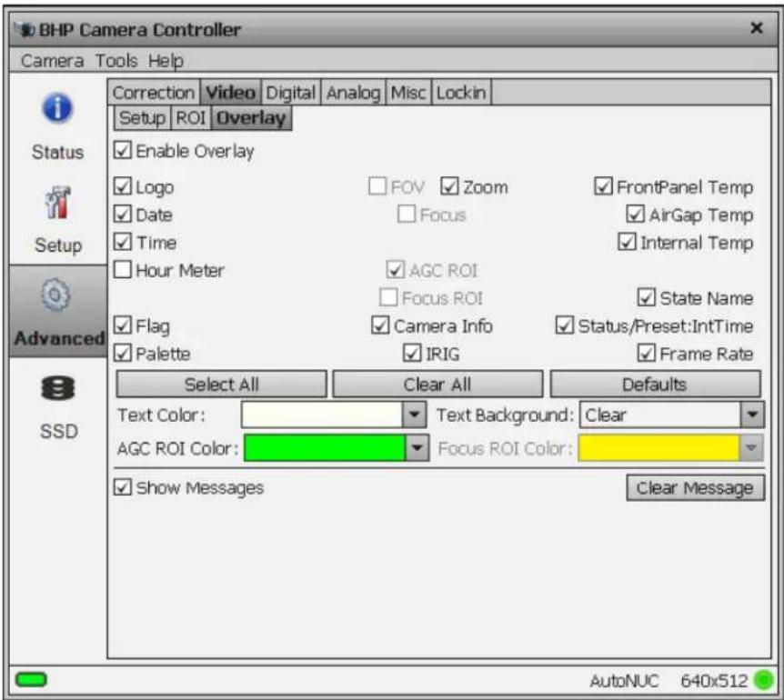Click the Status label in sidebar
Screen dimensions: 784x700
pyautogui.click(x=57, y=152)
